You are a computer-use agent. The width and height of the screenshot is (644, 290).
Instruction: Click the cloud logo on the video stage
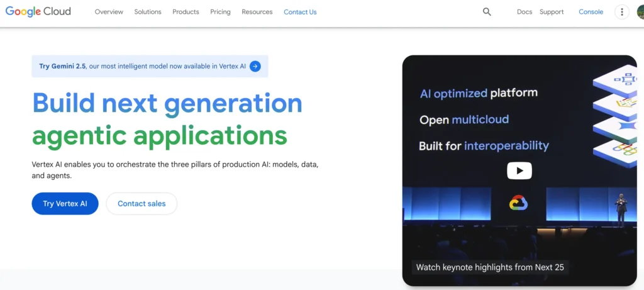click(x=518, y=203)
